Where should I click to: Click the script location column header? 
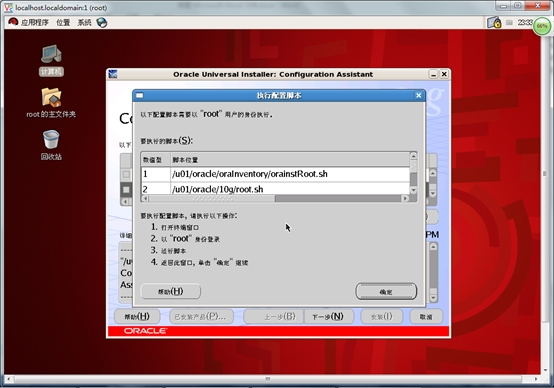290,160
